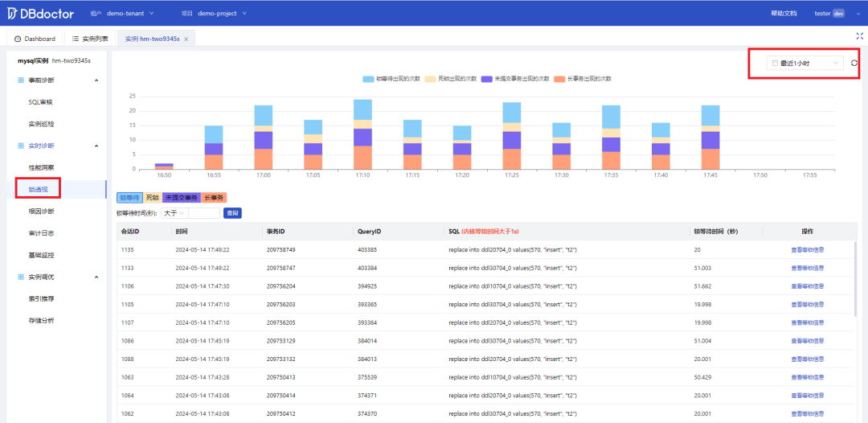Click 查看等锁信息 for session 1133
This screenshot has height=423, width=868.
[807, 268]
